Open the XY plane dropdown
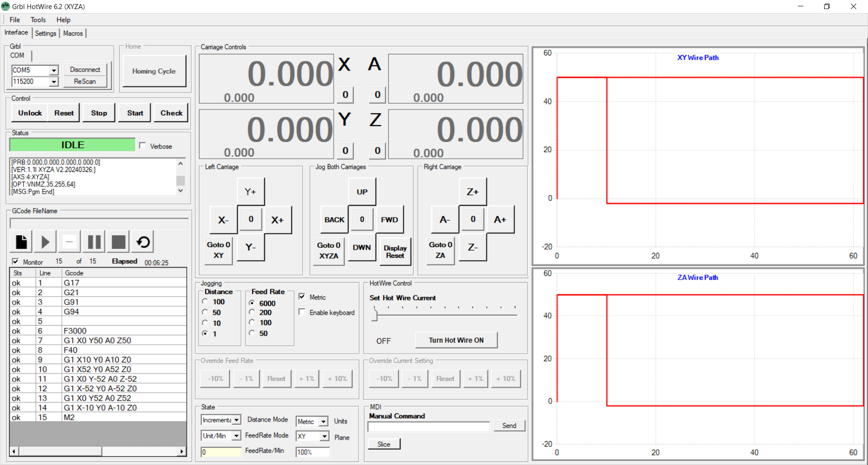The height and width of the screenshot is (465, 868). [x=324, y=437]
